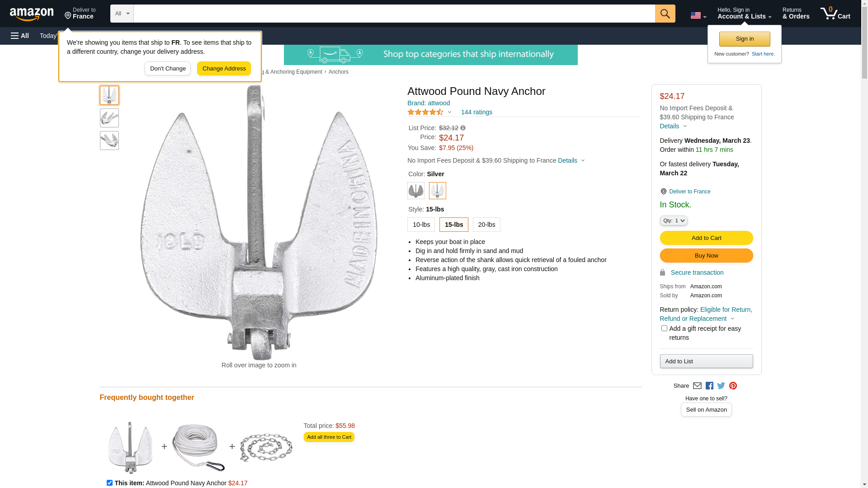The width and height of the screenshot is (868, 488).
Task: Open the All hamburger menu
Action: pyautogui.click(x=20, y=36)
